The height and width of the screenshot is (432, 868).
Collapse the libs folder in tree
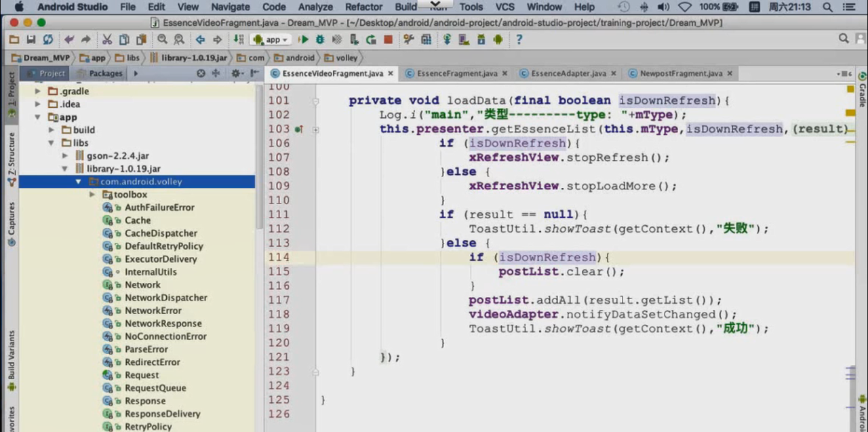pos(52,143)
